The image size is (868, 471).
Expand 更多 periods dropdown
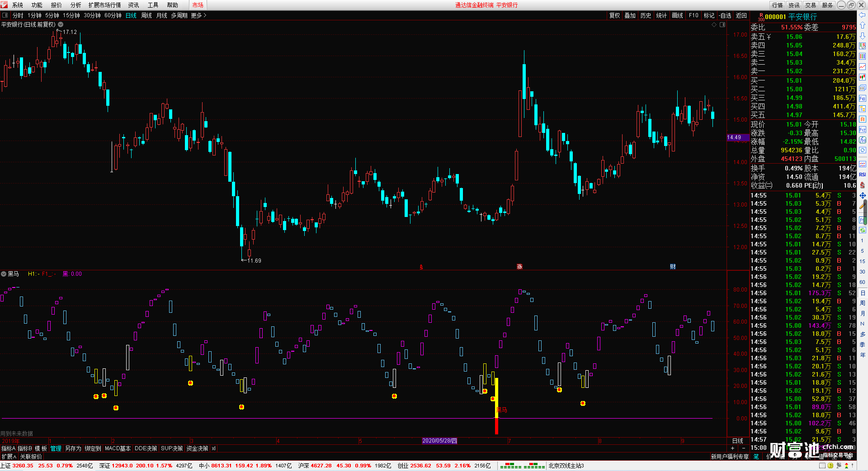click(x=198, y=15)
